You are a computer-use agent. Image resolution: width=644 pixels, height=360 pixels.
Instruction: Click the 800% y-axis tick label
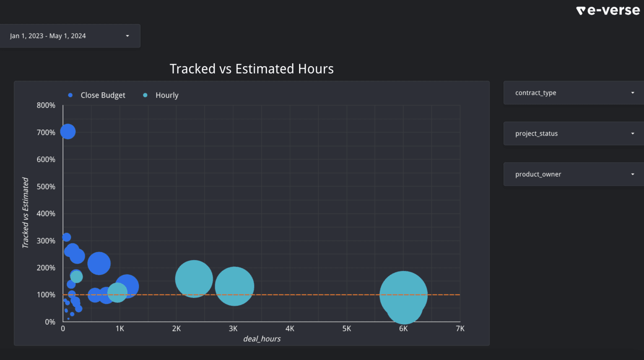(46, 105)
